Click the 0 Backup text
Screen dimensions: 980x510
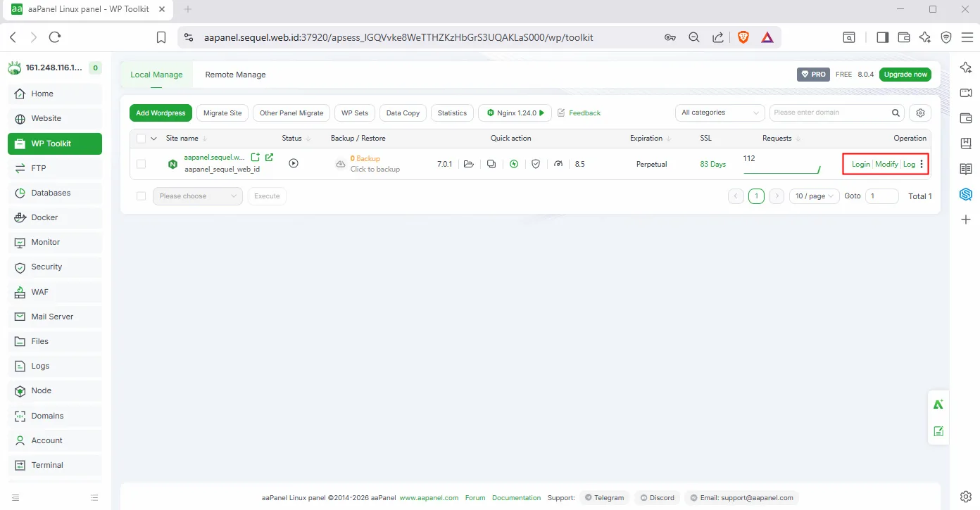pos(365,159)
